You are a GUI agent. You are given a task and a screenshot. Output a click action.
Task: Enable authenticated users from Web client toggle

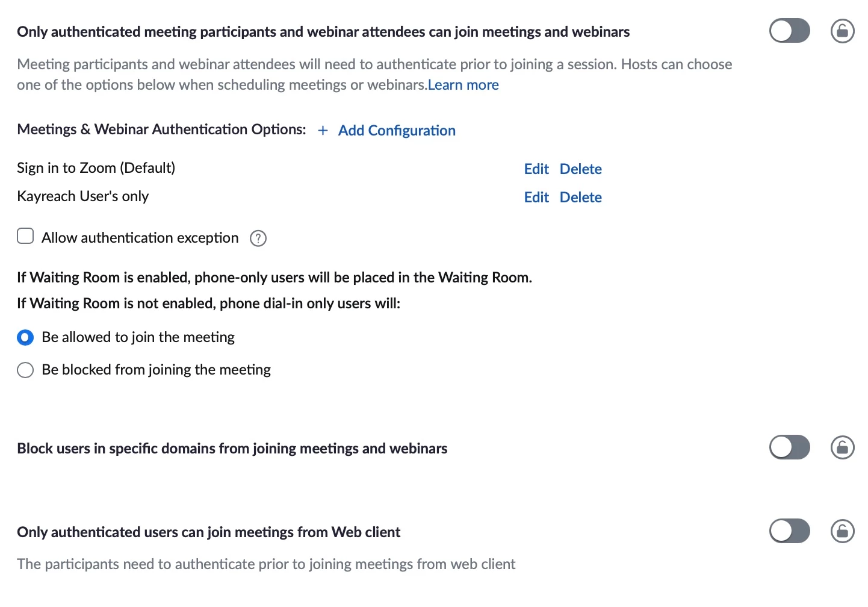790,531
